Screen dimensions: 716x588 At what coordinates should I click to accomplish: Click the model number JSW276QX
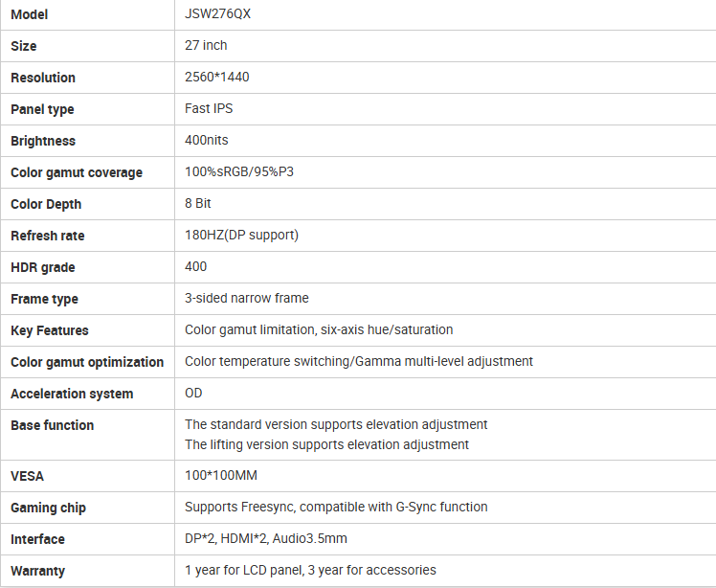click(216, 14)
